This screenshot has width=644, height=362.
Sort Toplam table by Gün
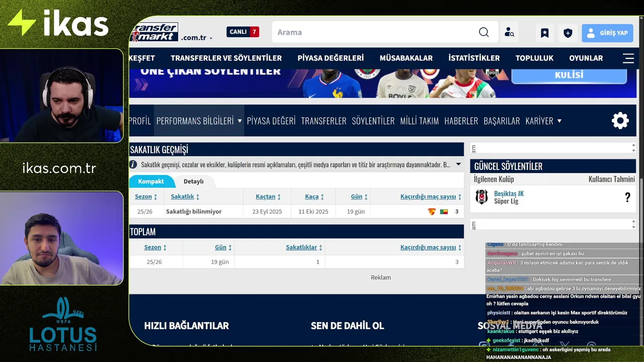pyautogui.click(x=223, y=247)
